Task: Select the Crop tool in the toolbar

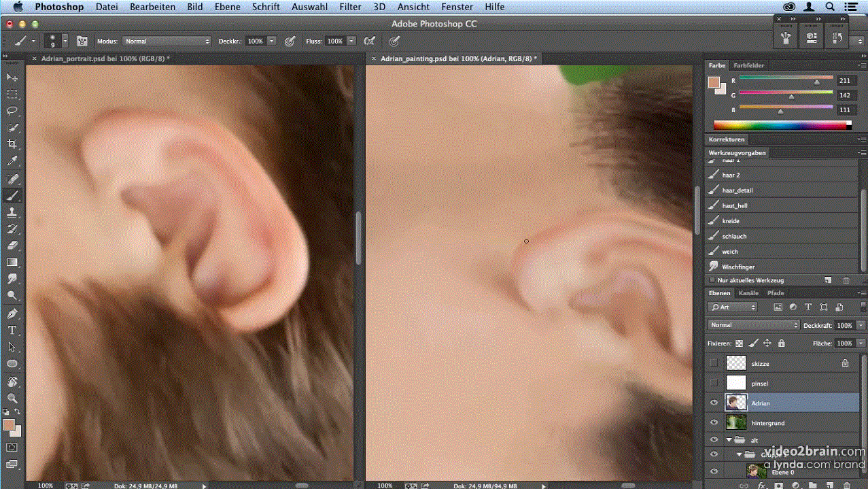Action: point(12,144)
